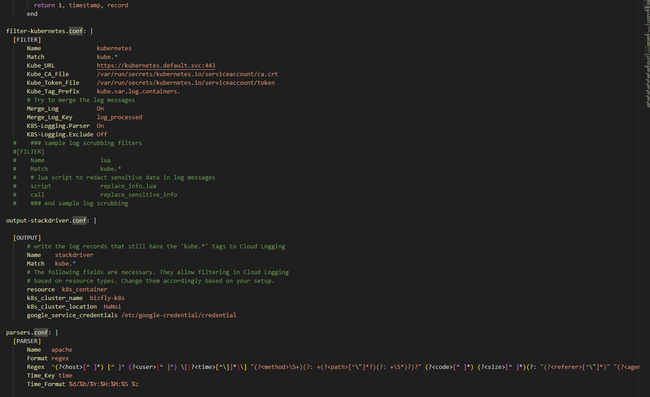Viewport: 650px width, 397px height.
Task: Click the Kube_Token_File path ending in token
Action: (x=186, y=83)
